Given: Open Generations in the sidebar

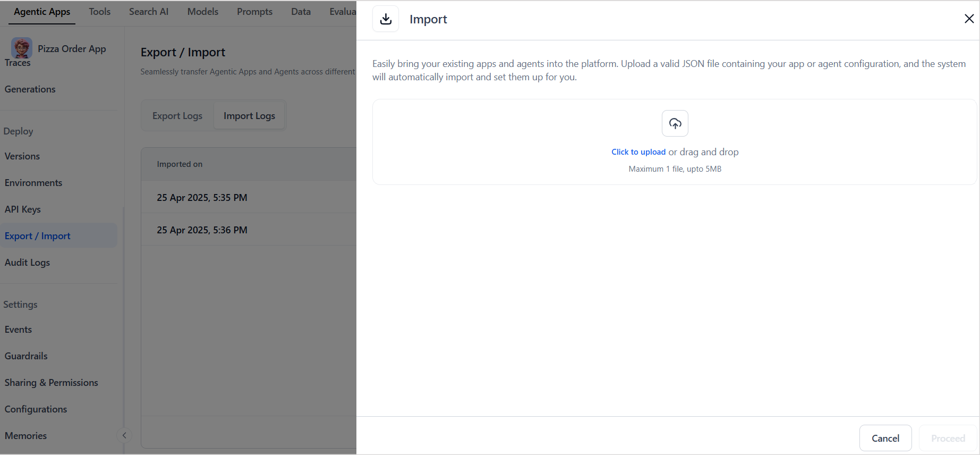Looking at the screenshot, I should pos(30,89).
